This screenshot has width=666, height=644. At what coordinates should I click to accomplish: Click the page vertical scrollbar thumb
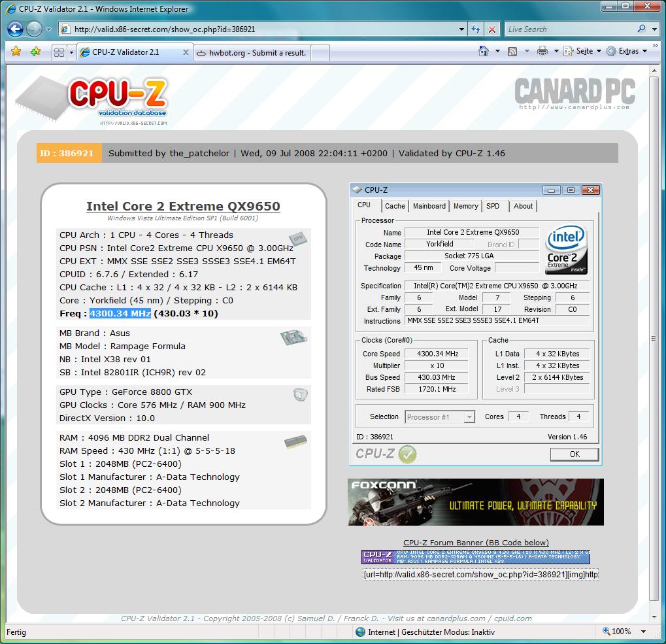pyautogui.click(x=654, y=339)
